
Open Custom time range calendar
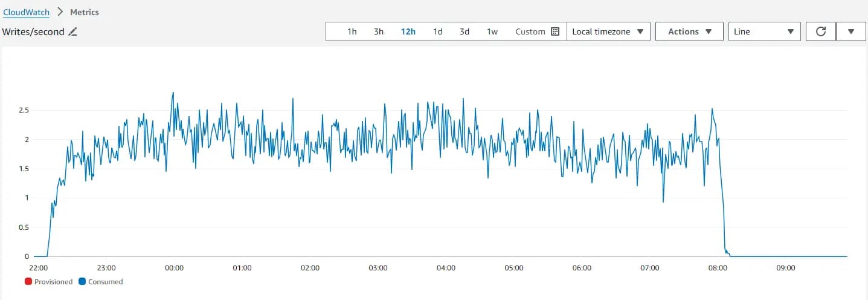tap(538, 31)
